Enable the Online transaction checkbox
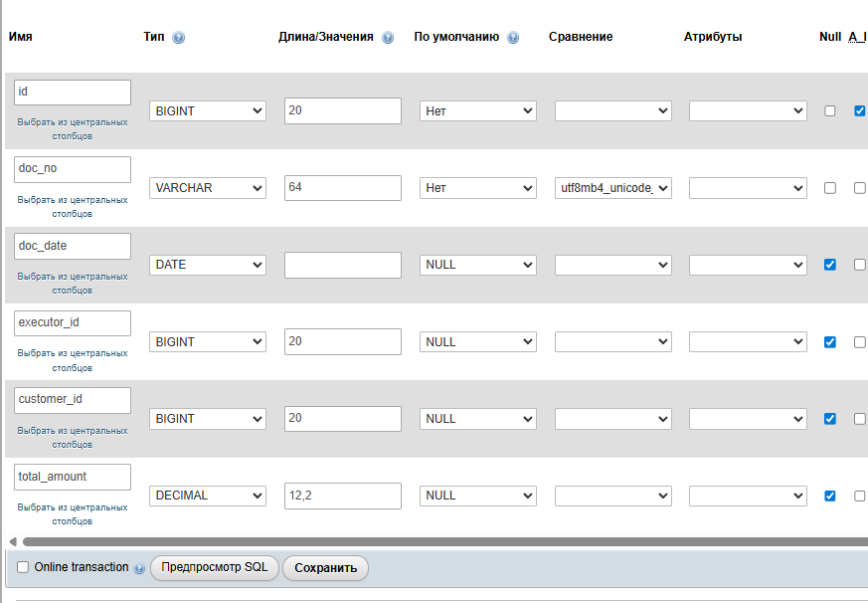The width and height of the screenshot is (868, 603). click(x=23, y=567)
